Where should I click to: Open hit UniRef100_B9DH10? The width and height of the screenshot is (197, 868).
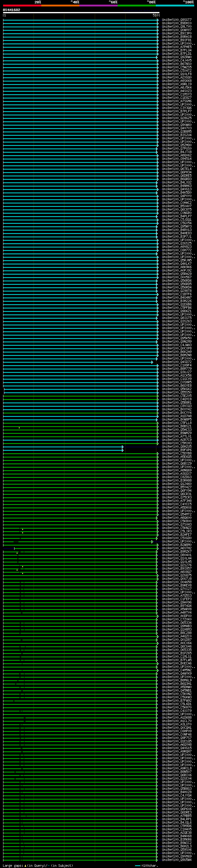point(177,23)
